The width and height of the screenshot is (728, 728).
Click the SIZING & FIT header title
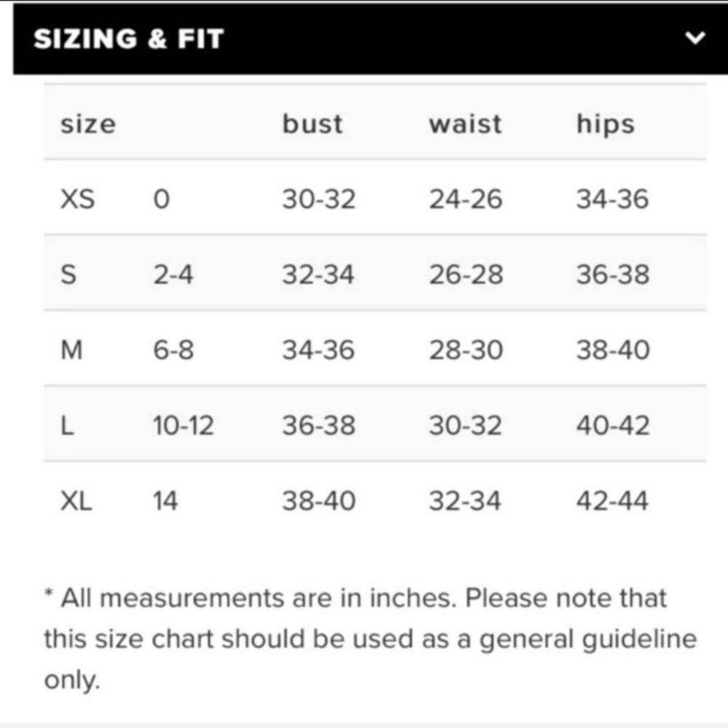tap(128, 39)
